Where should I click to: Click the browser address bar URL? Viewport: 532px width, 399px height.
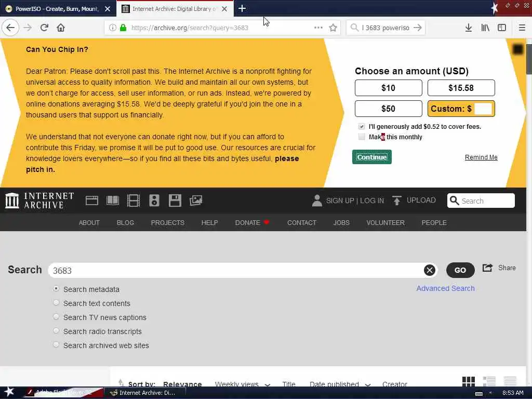[x=190, y=28]
